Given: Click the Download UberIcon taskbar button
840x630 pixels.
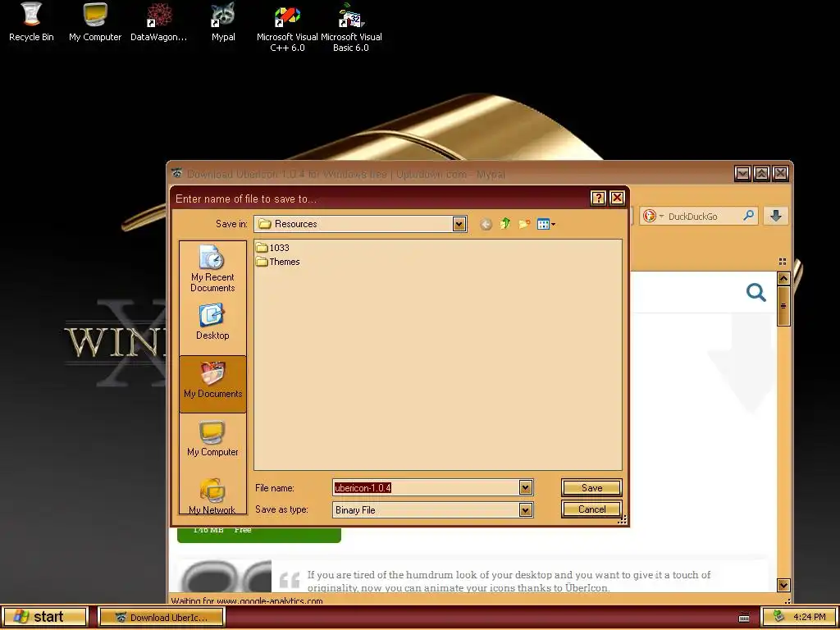Looking at the screenshot, I should [x=162, y=617].
